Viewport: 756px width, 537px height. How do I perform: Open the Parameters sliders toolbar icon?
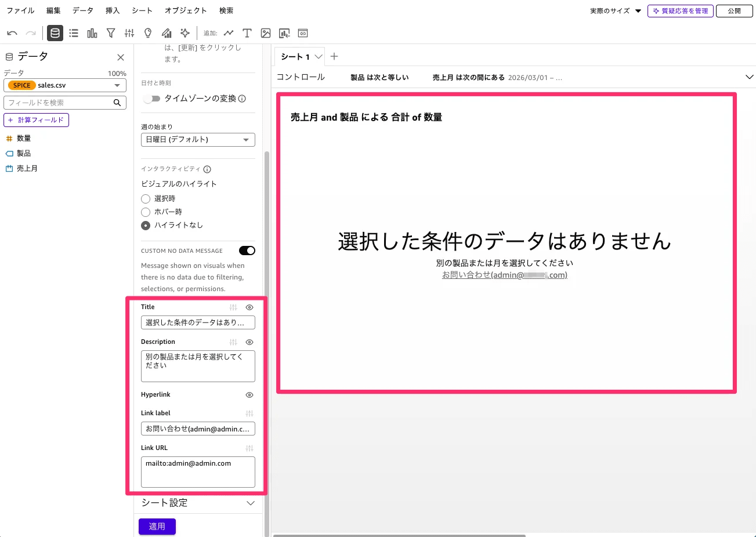(x=129, y=33)
